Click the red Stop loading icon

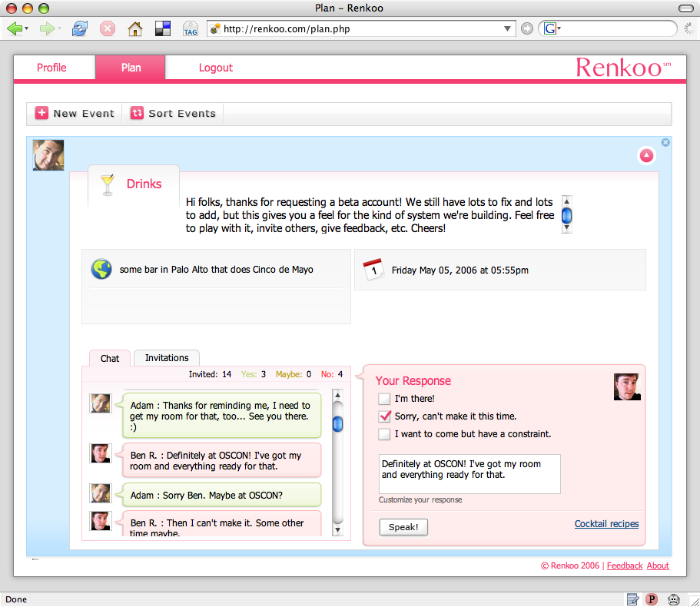107,29
